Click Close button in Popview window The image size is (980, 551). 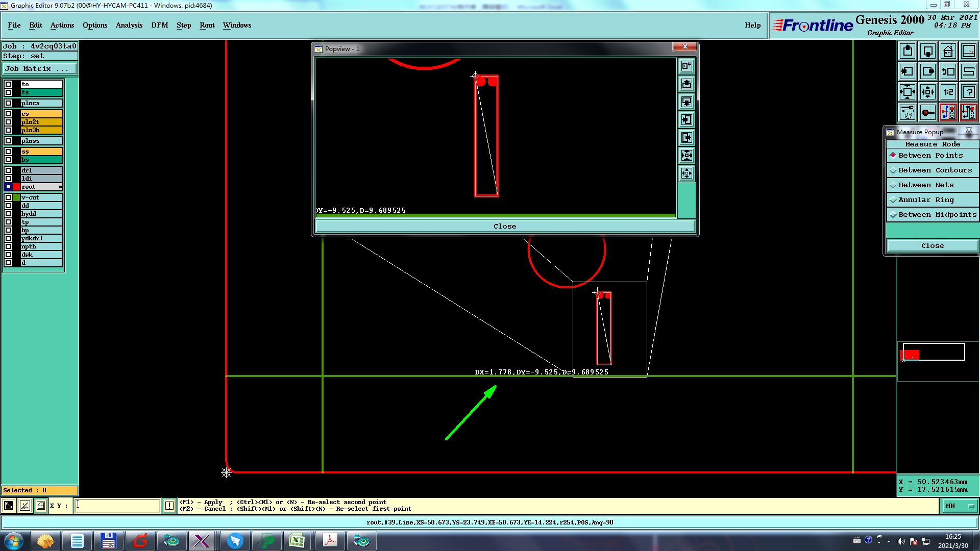point(504,227)
